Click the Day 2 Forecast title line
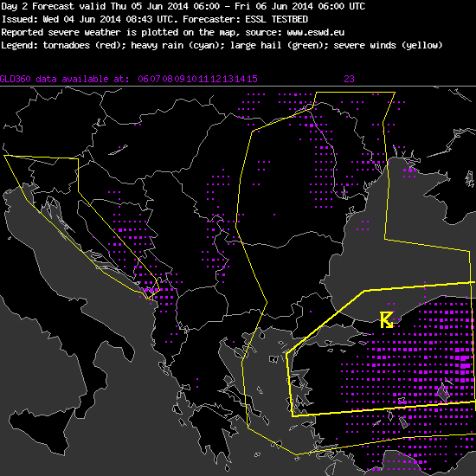The width and height of the screenshot is (476, 476). [x=183, y=6]
